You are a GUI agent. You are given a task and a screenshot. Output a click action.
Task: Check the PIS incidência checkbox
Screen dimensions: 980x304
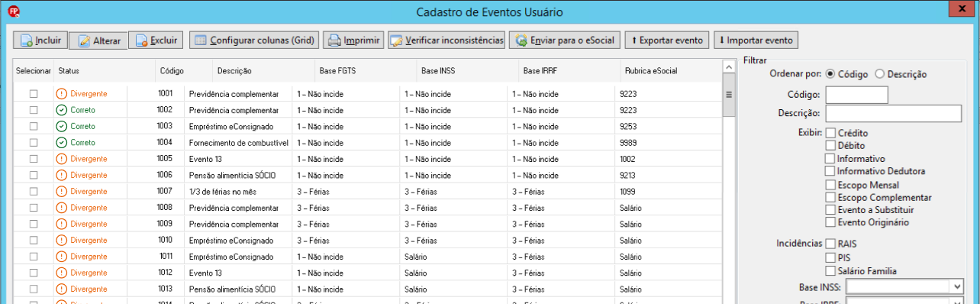click(830, 257)
